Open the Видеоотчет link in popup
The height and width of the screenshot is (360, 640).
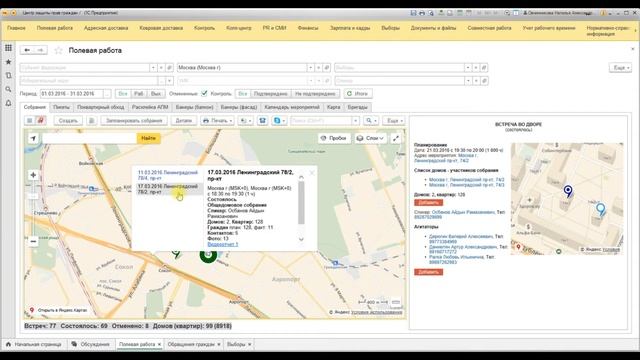pyautogui.click(x=223, y=244)
